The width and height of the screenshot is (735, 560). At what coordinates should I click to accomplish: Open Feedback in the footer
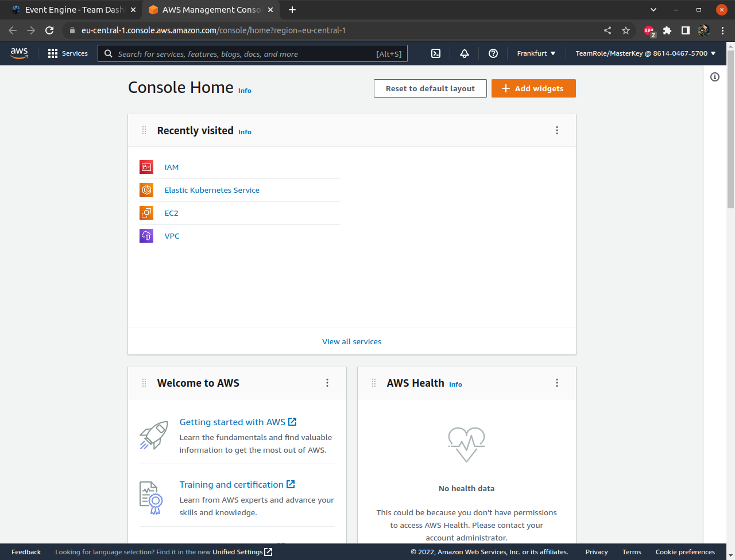(x=26, y=552)
